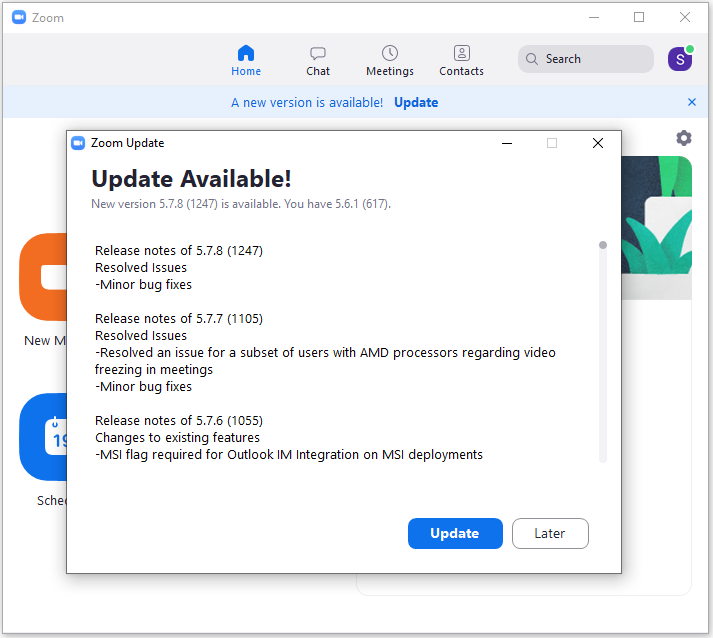Screen dimensions: 713x638
Task: Click the plant banner image in Zoom window
Action: click(657, 227)
